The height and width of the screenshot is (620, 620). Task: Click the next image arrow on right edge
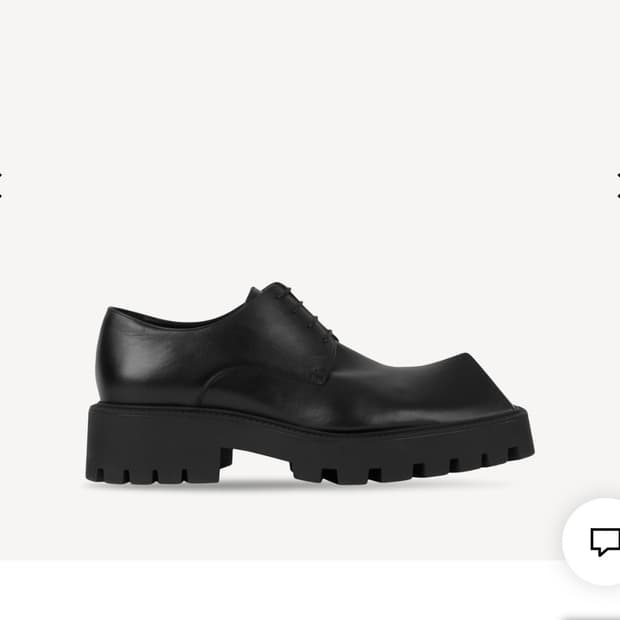pyautogui.click(x=618, y=185)
